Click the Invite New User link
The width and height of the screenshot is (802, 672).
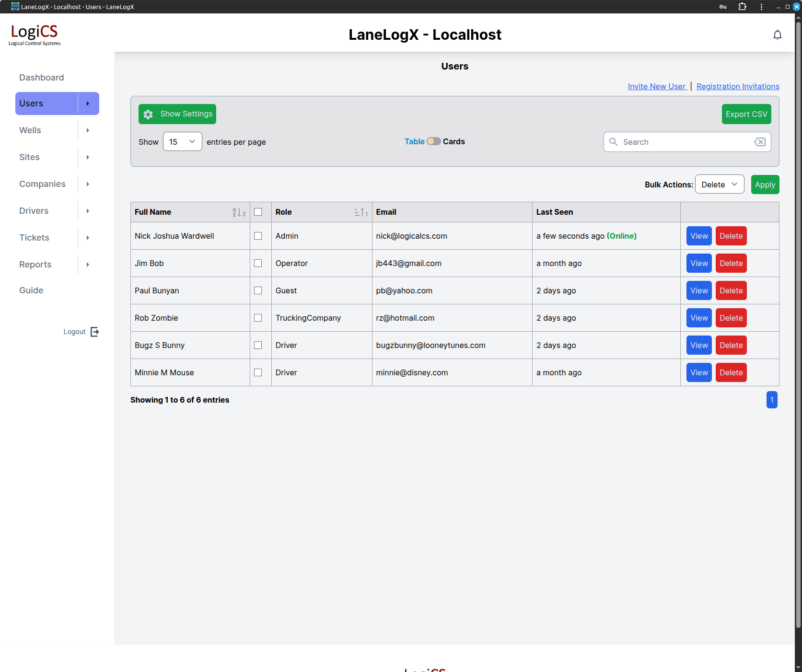coord(656,86)
